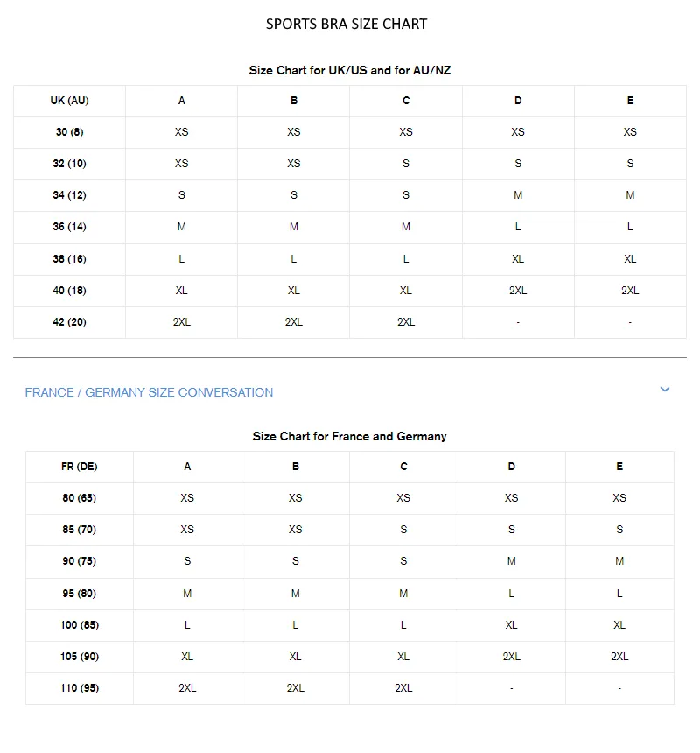Click column header C in the UK chart

pyautogui.click(x=406, y=101)
